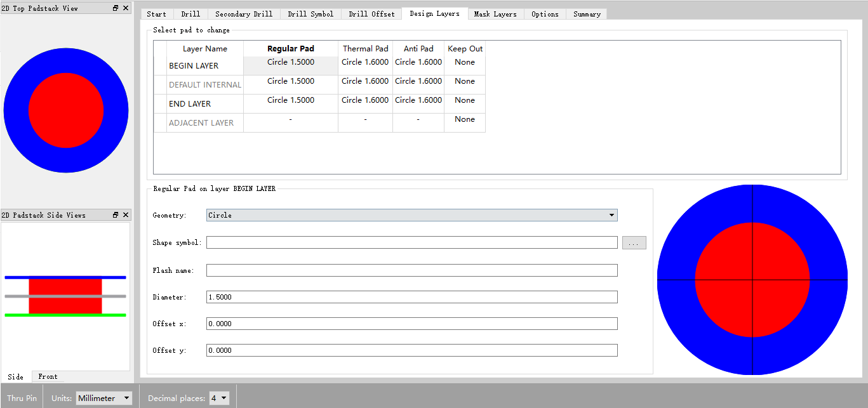Select DEFAULT INTERNAL Thermal Pad cell
The width and height of the screenshot is (868, 408).
(365, 85)
